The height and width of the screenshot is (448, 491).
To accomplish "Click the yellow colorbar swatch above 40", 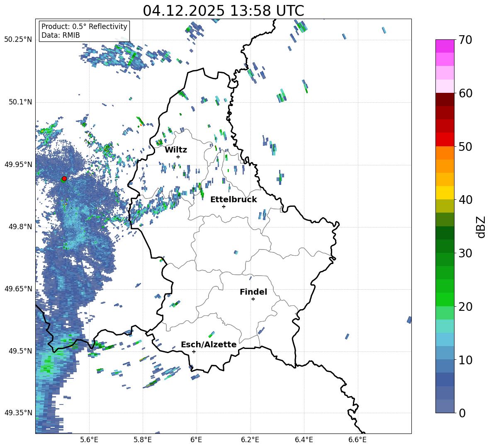I will tap(445, 192).
